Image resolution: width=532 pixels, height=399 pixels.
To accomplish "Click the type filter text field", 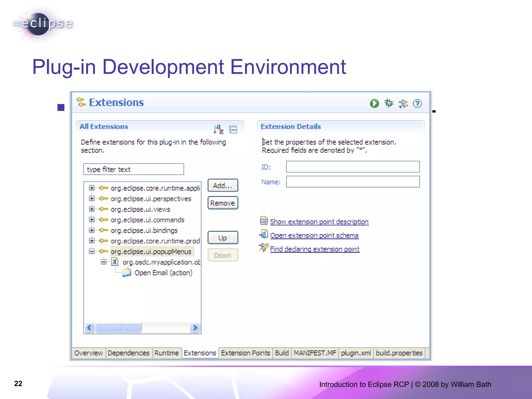I will (134, 169).
